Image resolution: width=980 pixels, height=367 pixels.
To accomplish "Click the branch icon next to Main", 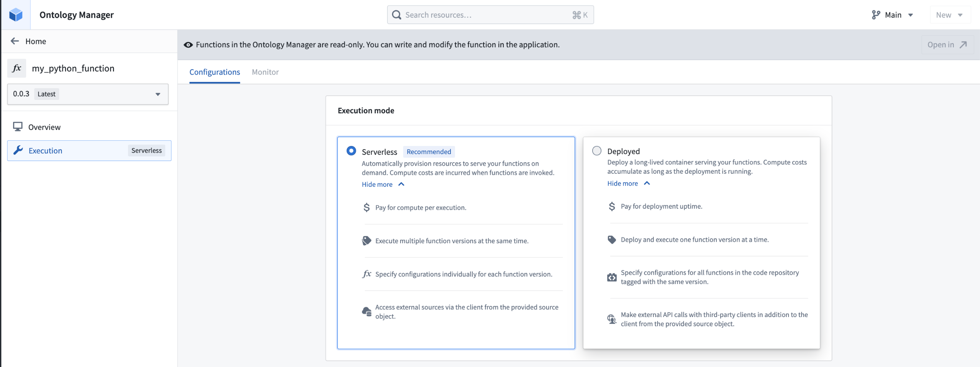I will click(x=875, y=15).
